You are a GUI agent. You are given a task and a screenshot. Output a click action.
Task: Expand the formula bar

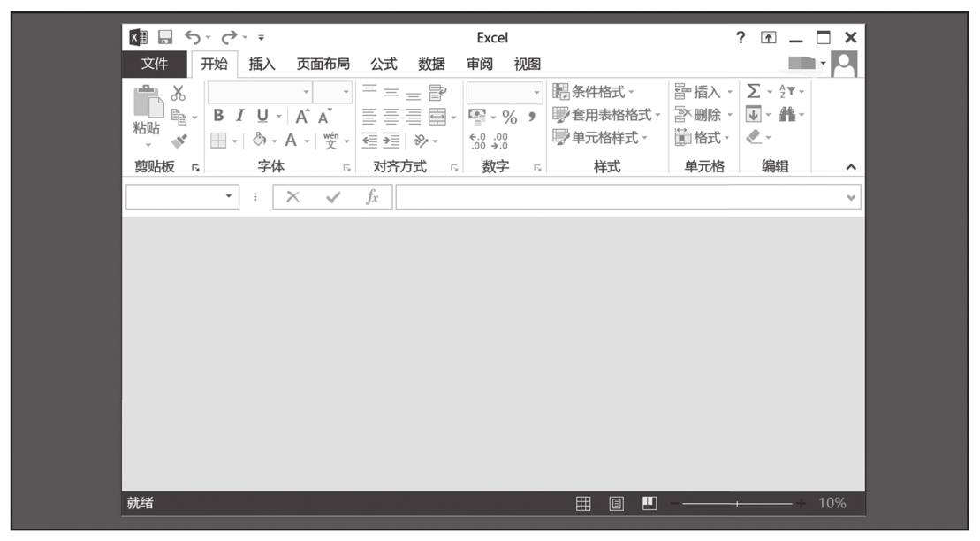[x=851, y=198]
